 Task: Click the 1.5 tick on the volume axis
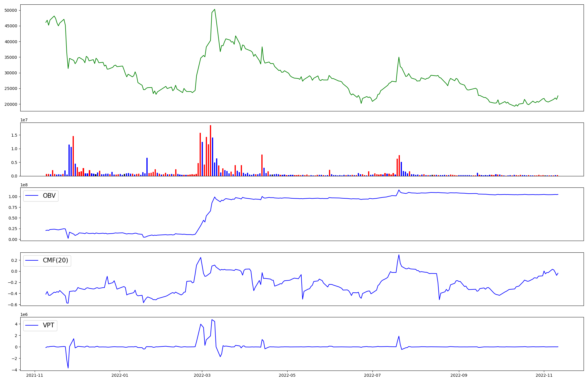[14, 135]
